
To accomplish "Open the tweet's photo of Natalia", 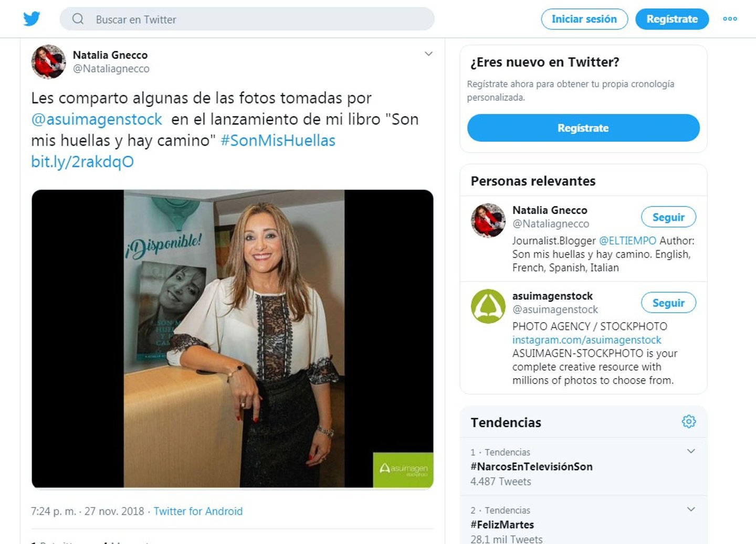I will pyautogui.click(x=233, y=339).
